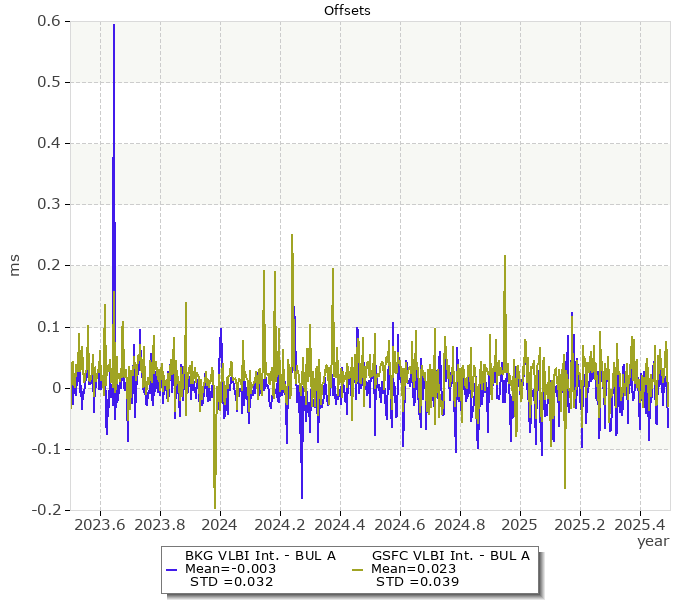This screenshot has width=700, height=600.
Task: Click the 2023.6 x-axis tick label
Action: click(x=100, y=525)
